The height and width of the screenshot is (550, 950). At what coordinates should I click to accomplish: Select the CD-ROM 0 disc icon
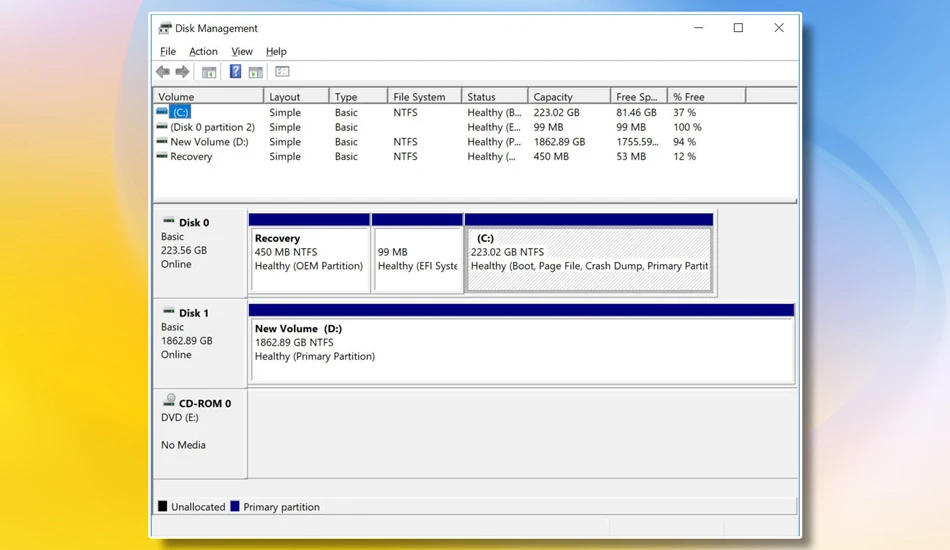pyautogui.click(x=169, y=400)
